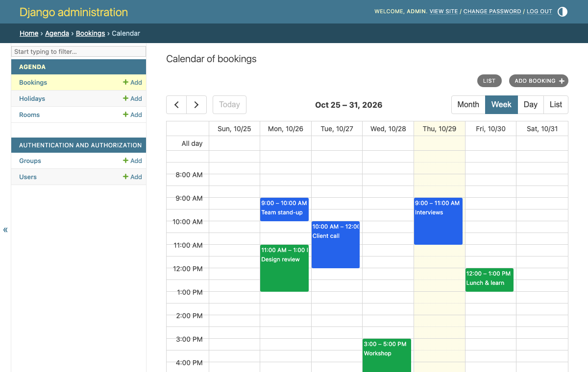Viewport: 588px width, 372px height.
Task: Click the All day row label
Action: (x=192, y=143)
